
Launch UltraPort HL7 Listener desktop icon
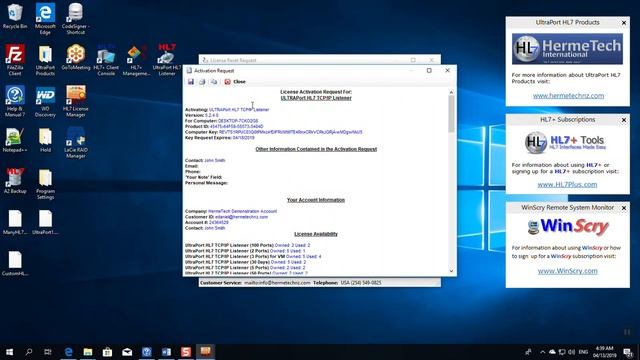167,60
